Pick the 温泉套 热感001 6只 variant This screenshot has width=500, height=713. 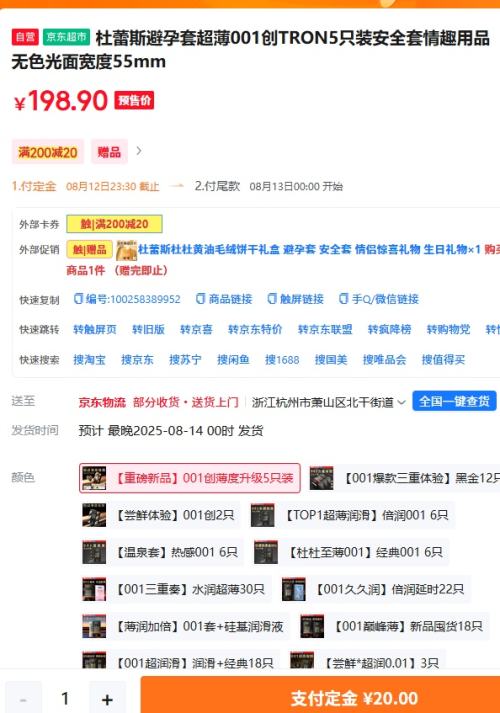click(x=161, y=552)
